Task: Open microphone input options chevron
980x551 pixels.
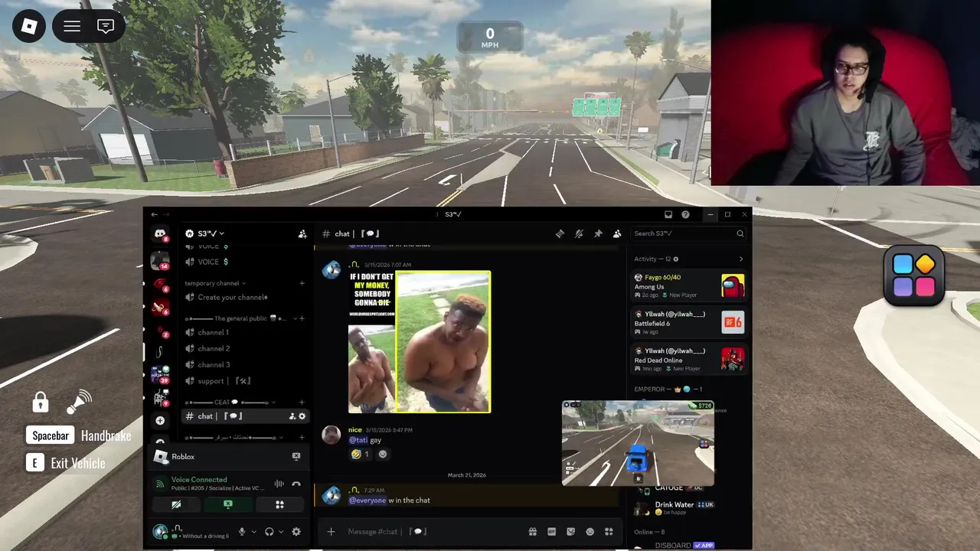Action: tap(254, 532)
